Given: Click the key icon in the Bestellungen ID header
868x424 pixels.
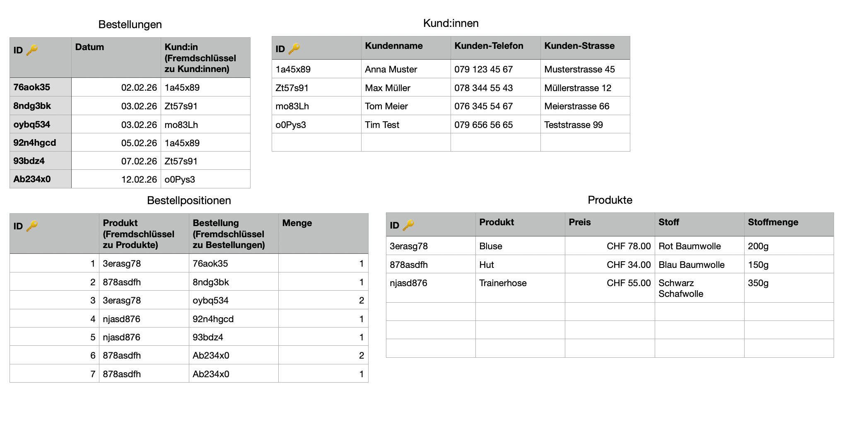Looking at the screenshot, I should (32, 50).
